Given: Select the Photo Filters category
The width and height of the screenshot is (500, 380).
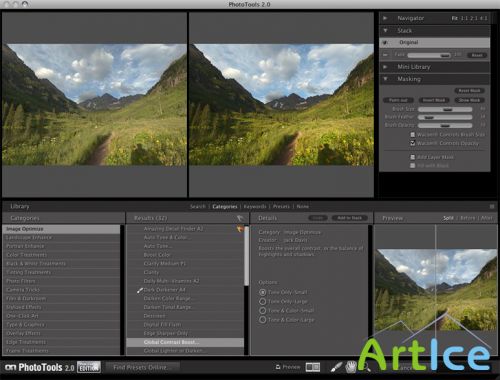Looking at the screenshot, I should 61,281.
